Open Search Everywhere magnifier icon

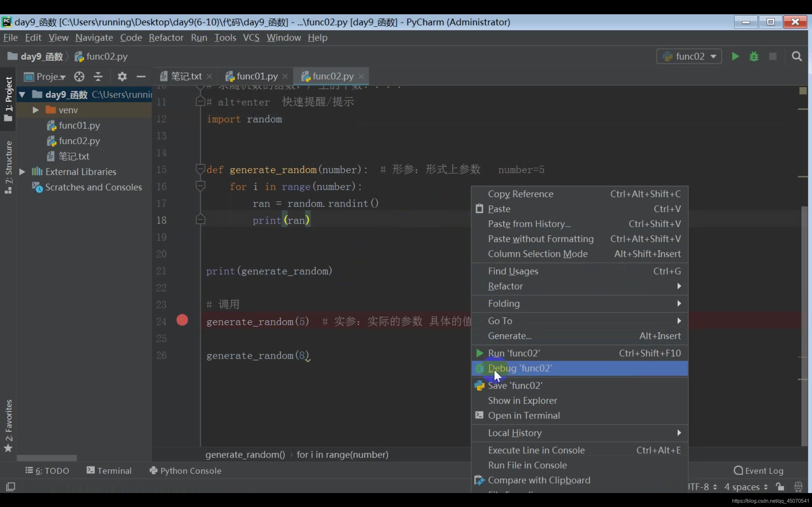(x=796, y=56)
